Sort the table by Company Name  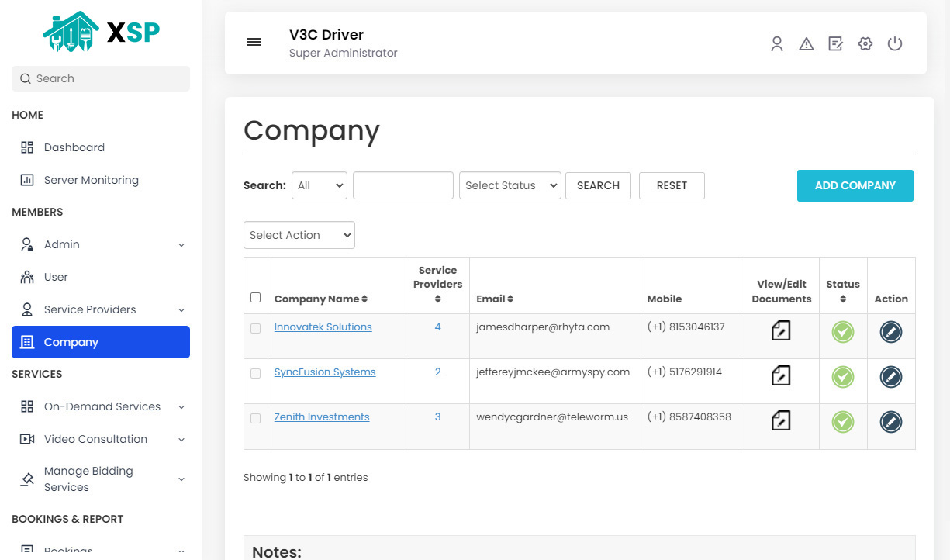pyautogui.click(x=320, y=299)
